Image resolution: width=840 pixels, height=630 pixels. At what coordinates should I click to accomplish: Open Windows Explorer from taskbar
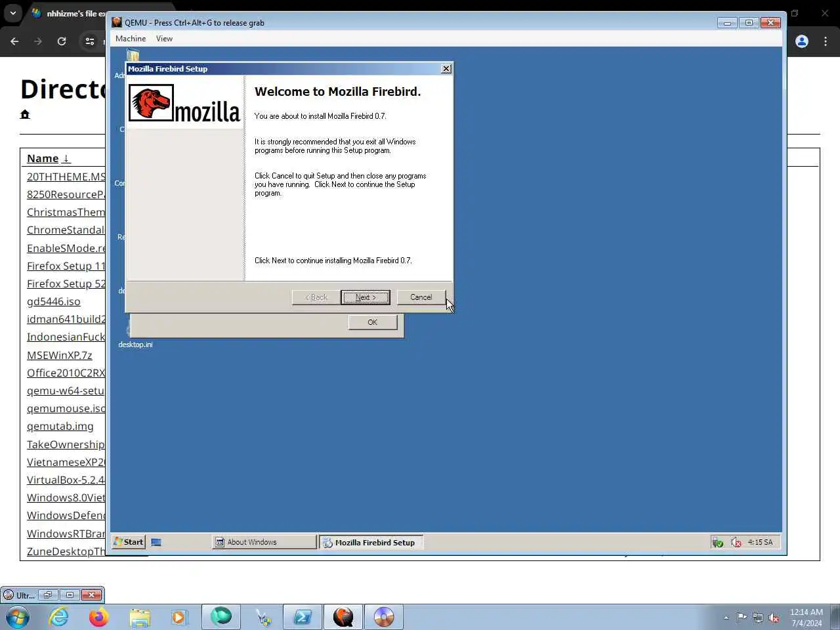pos(140,617)
